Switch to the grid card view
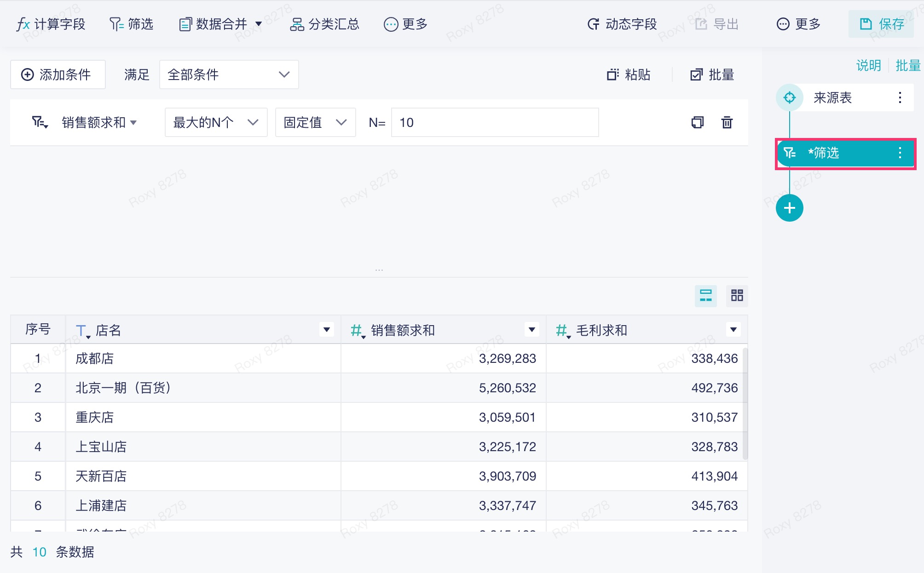Screen dimensions: 924x573 tap(737, 295)
